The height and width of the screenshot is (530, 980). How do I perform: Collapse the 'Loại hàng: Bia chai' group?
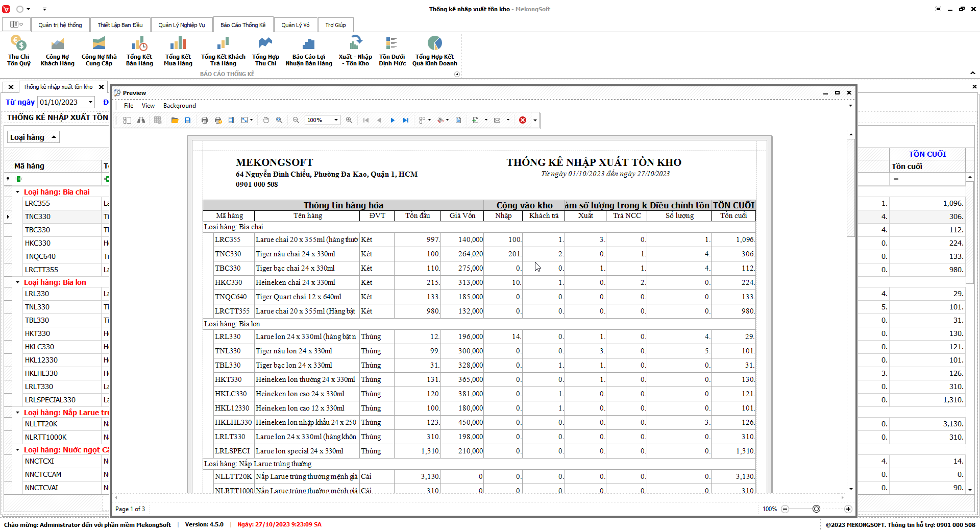[x=17, y=192]
